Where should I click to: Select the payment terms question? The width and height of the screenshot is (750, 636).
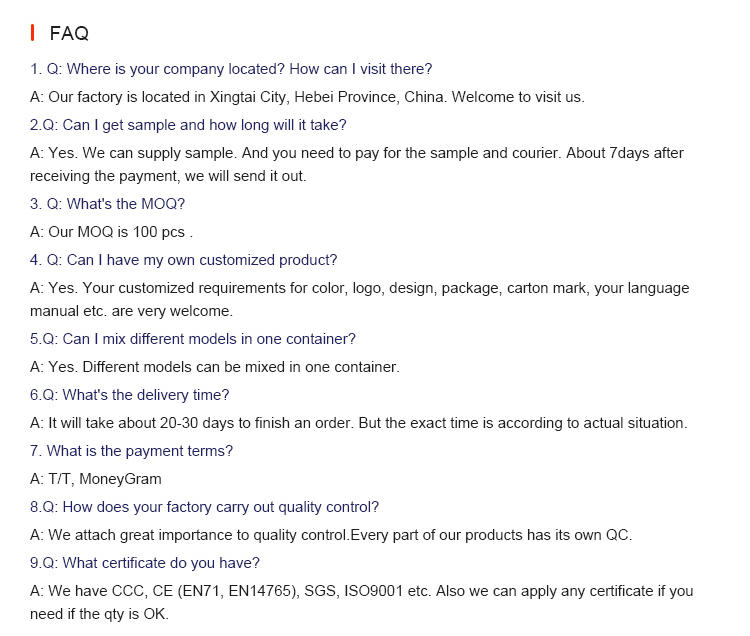pos(131,451)
